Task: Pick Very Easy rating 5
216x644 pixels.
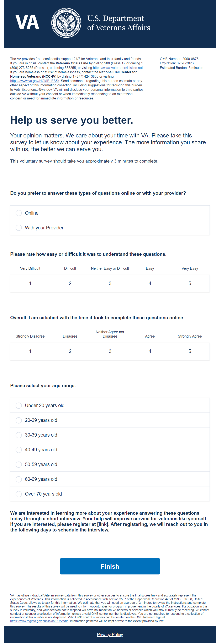Action: [190, 283]
